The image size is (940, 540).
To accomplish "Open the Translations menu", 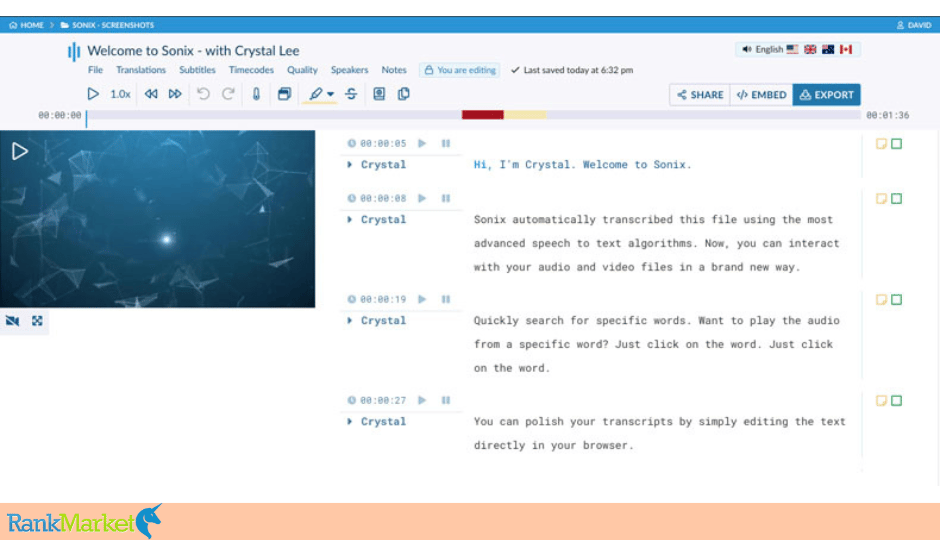I will click(x=141, y=70).
